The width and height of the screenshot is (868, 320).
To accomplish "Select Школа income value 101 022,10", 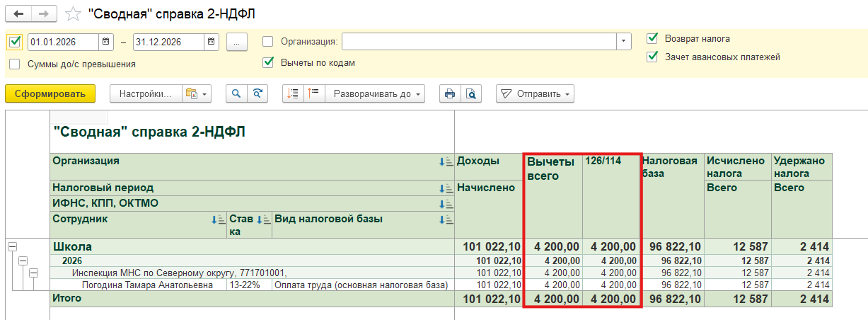I will 489,247.
